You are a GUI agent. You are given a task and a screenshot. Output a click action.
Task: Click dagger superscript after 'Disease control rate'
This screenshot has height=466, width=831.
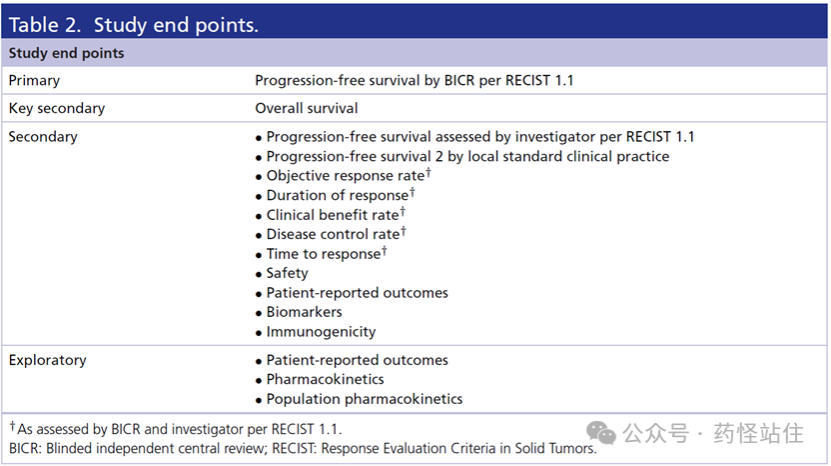[403, 231]
